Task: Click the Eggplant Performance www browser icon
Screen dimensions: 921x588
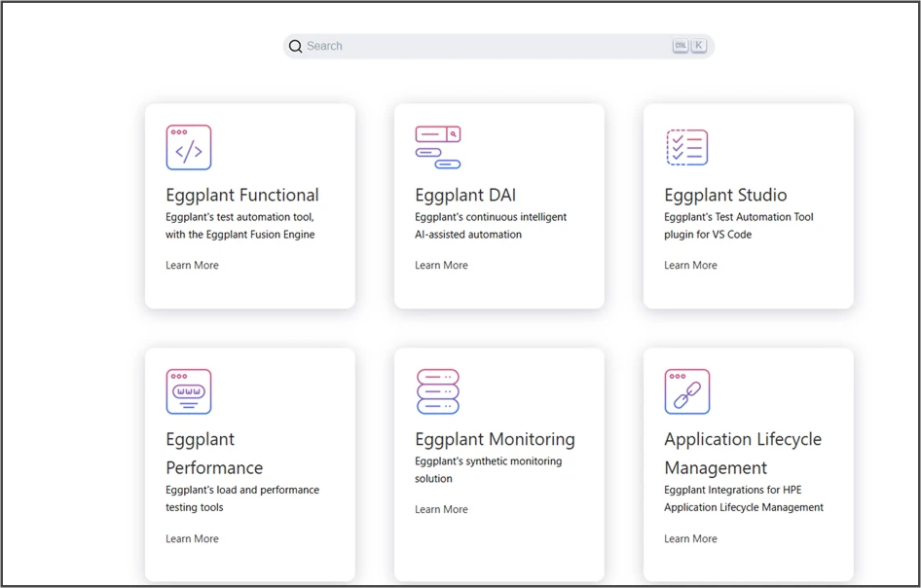Action: click(188, 391)
